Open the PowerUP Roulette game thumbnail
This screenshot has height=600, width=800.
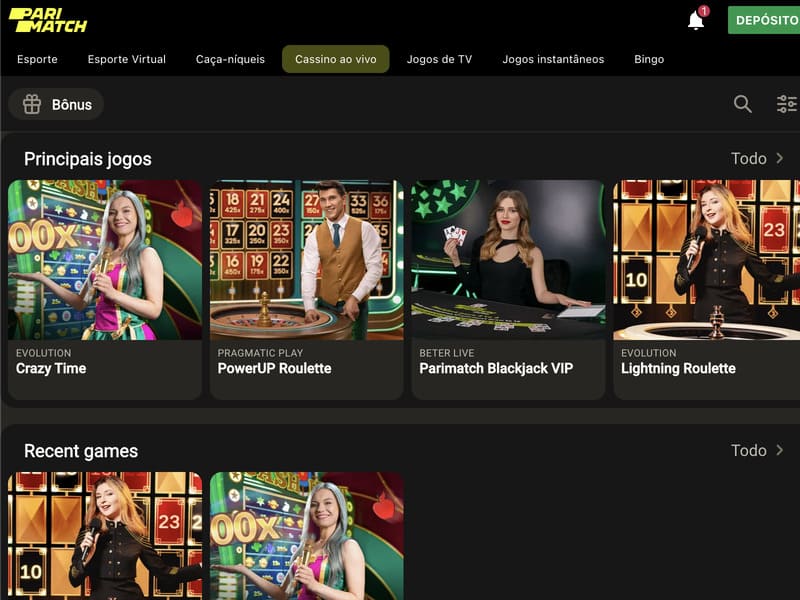click(x=307, y=260)
